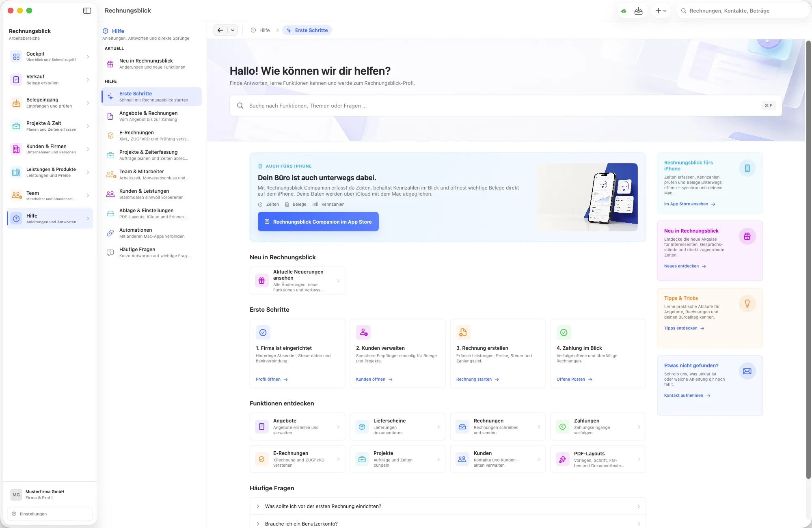Go back with the left arrow button
This screenshot has height=528, width=812.
point(220,30)
